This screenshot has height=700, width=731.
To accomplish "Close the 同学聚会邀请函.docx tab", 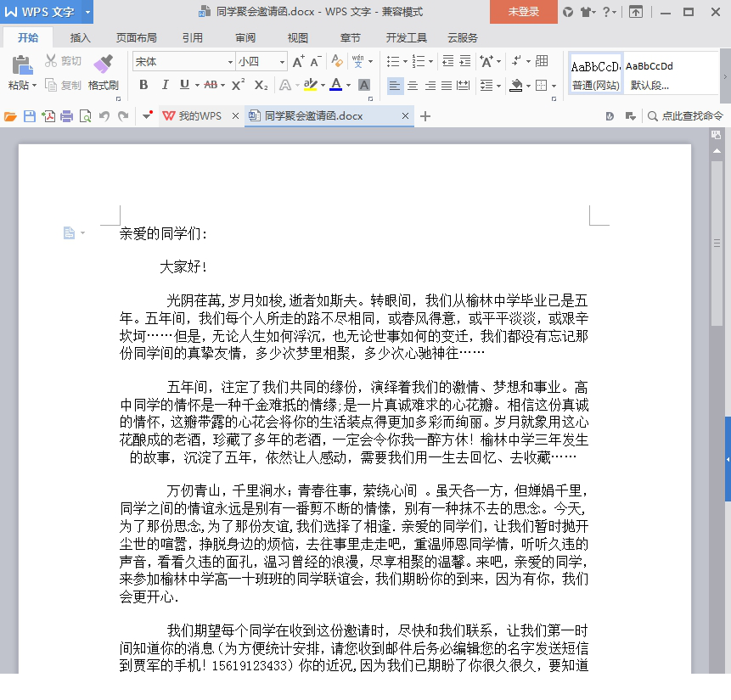I will pyautogui.click(x=405, y=116).
